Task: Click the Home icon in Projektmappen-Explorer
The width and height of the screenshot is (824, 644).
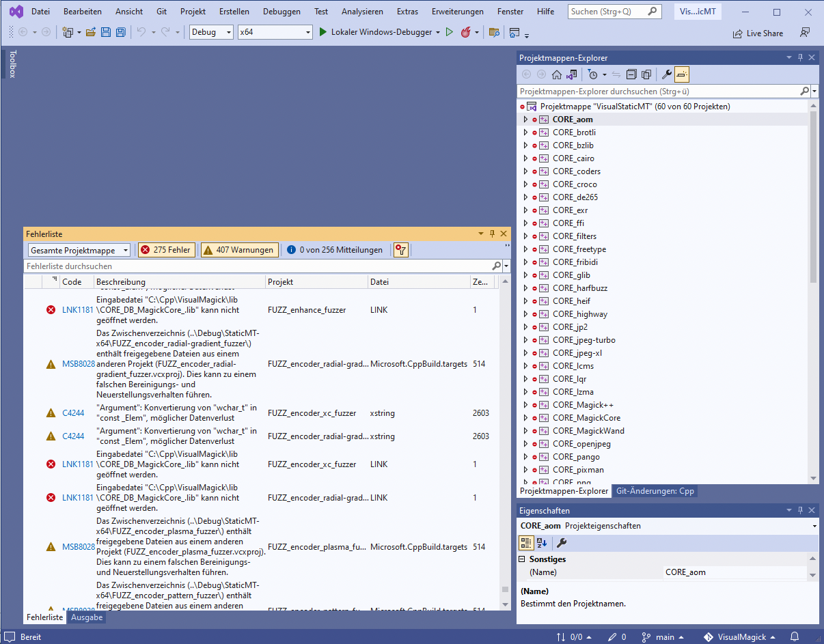Action: (557, 74)
